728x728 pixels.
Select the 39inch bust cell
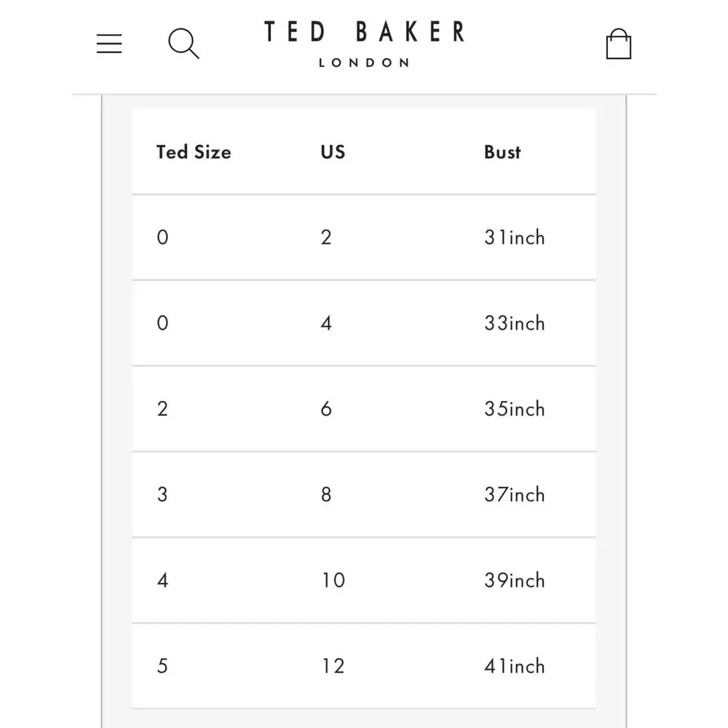coord(515,580)
